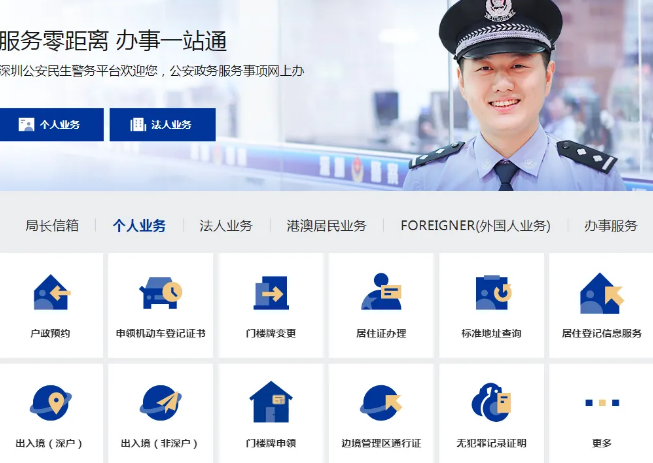Open 出入境（非深户） plane icon
This screenshot has width=653, height=463.
pyautogui.click(x=161, y=403)
